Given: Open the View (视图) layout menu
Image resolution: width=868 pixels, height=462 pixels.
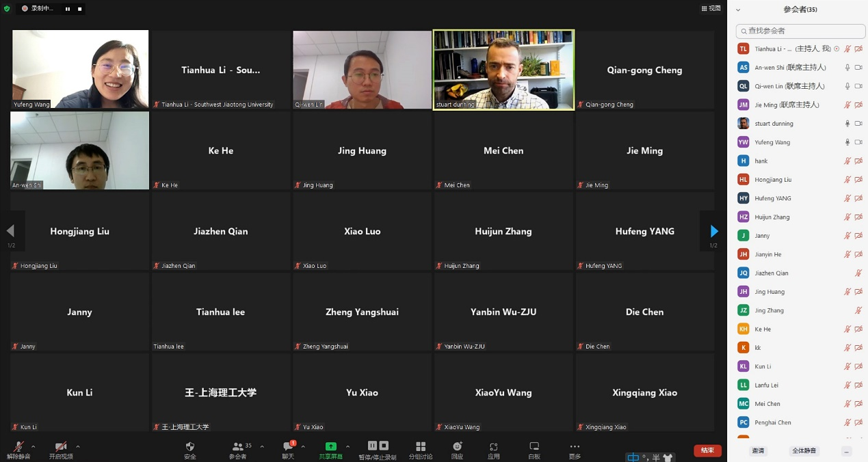Looking at the screenshot, I should [711, 8].
